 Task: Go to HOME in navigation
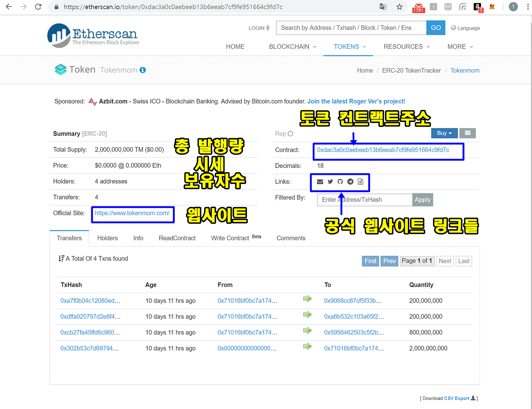coord(235,46)
